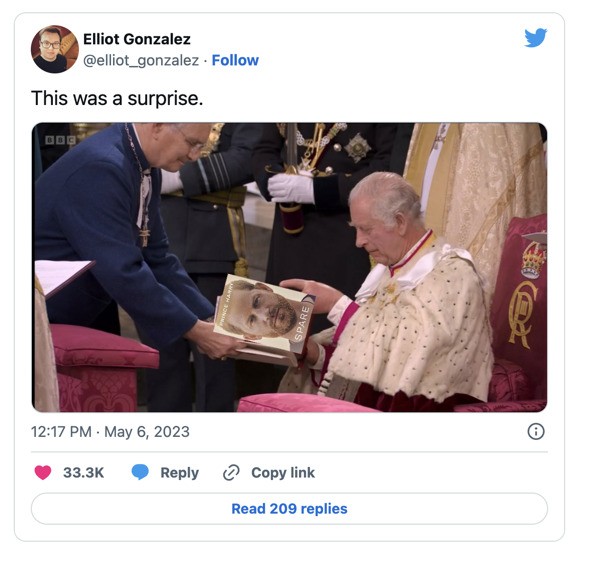This screenshot has width=600, height=563.
Task: Like the tweet with the heart icon
Action: (43, 472)
